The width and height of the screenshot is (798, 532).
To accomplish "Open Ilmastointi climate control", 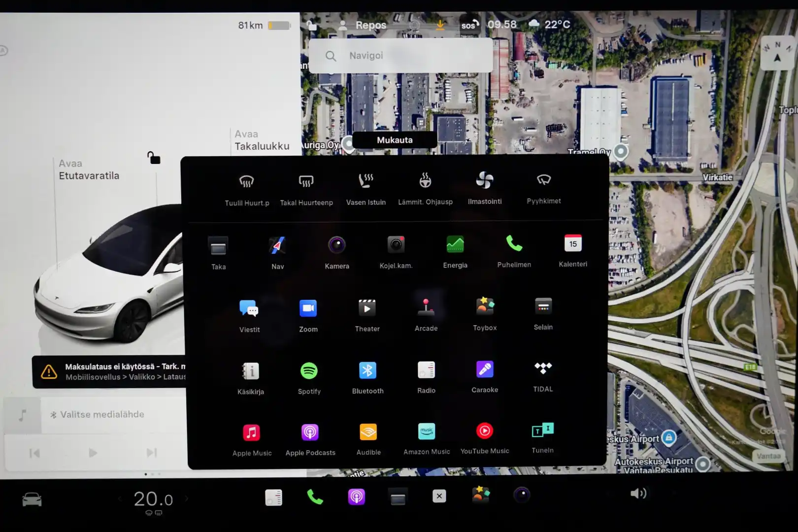I will click(x=485, y=188).
